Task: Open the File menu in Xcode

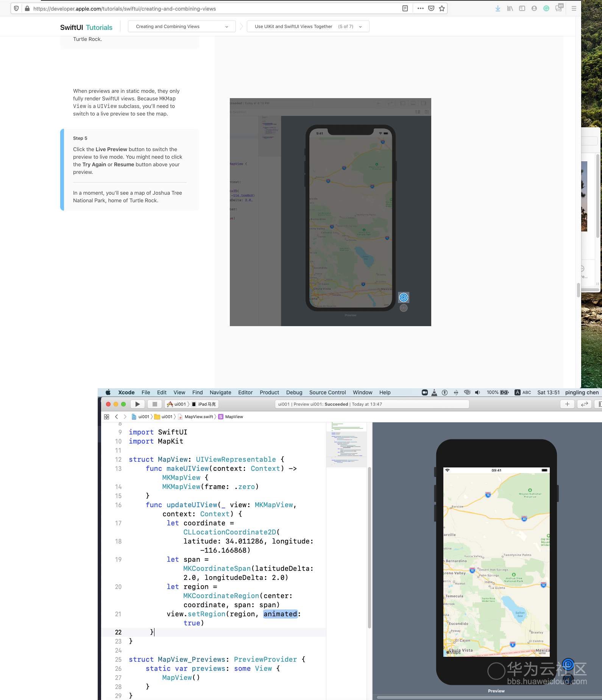Action: coord(146,392)
